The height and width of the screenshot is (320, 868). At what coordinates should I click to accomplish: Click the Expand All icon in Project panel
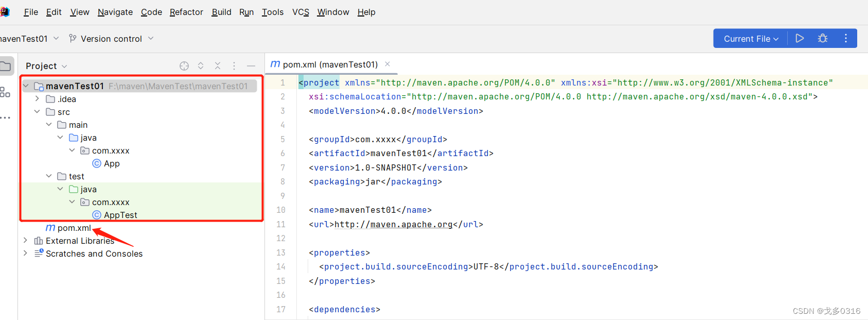coord(201,66)
